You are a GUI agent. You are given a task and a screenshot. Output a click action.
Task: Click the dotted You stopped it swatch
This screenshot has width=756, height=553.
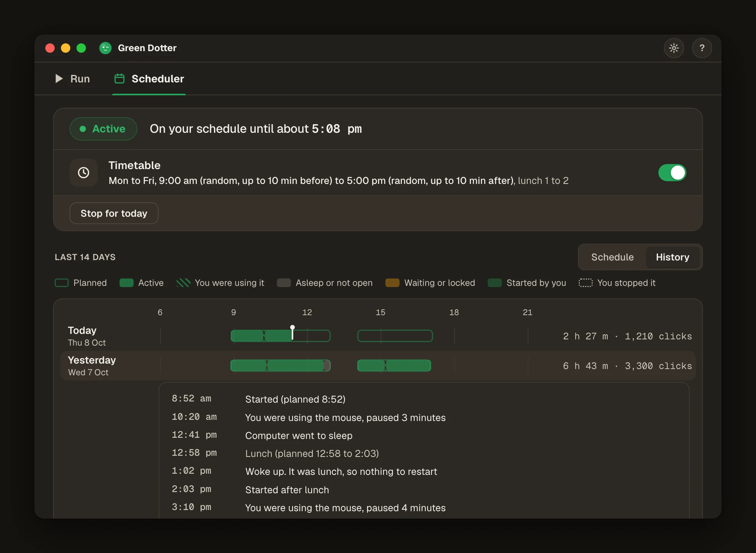586,283
